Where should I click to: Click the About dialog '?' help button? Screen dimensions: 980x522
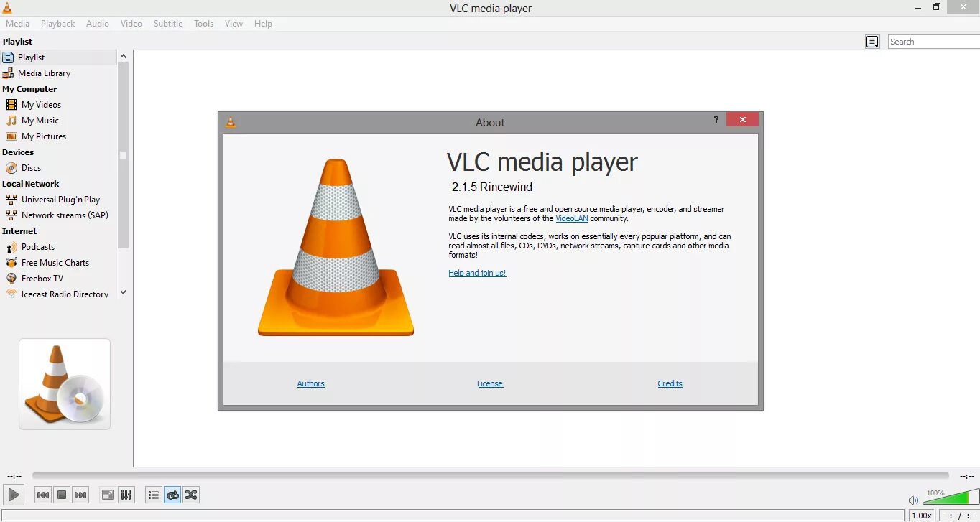pyautogui.click(x=716, y=120)
